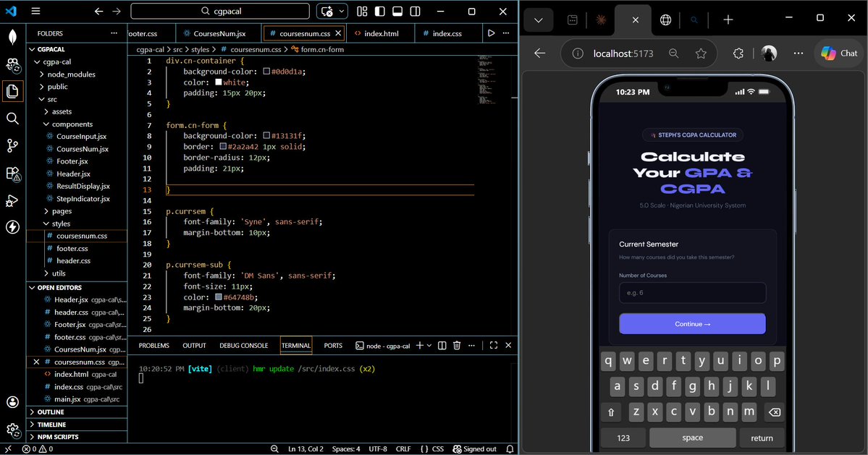Expand the public folder
This screenshot has height=455, width=868.
pos(77,87)
